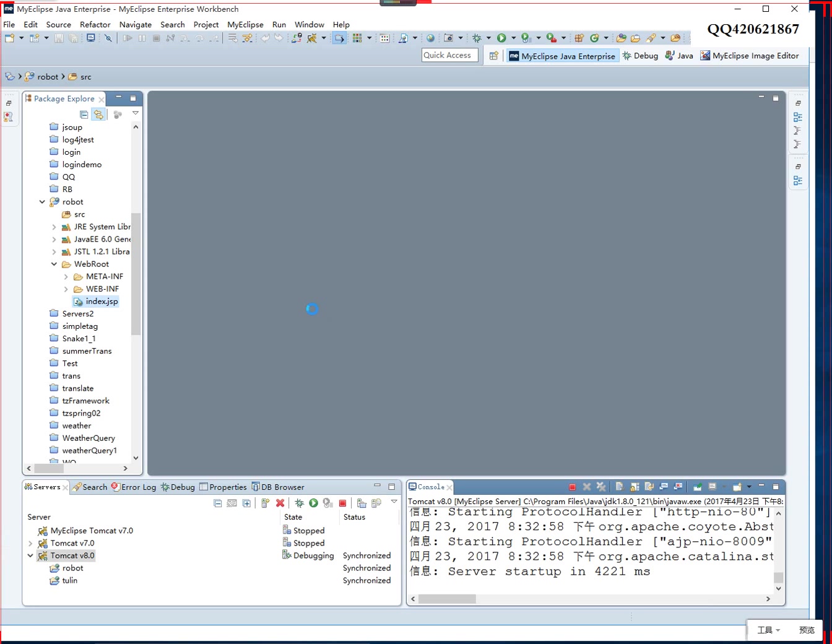Switch to the Properties tab
The height and width of the screenshot is (644, 832).
click(x=223, y=487)
